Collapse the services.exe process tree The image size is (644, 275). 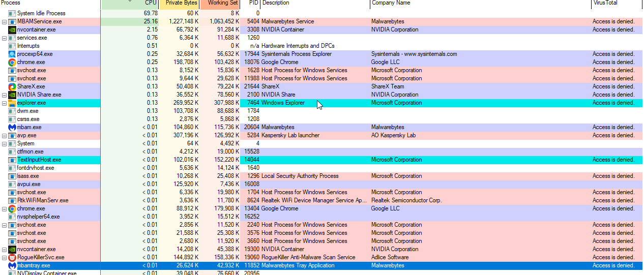[4, 38]
